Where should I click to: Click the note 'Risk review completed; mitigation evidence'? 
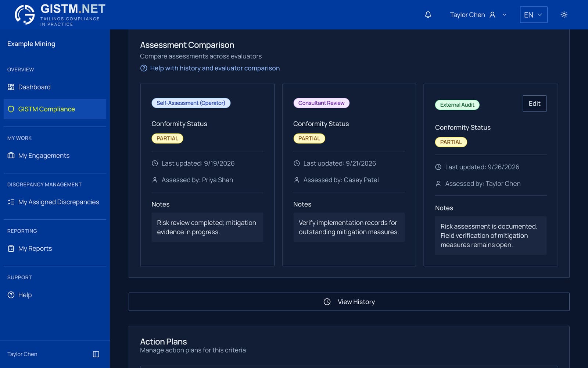[207, 227]
